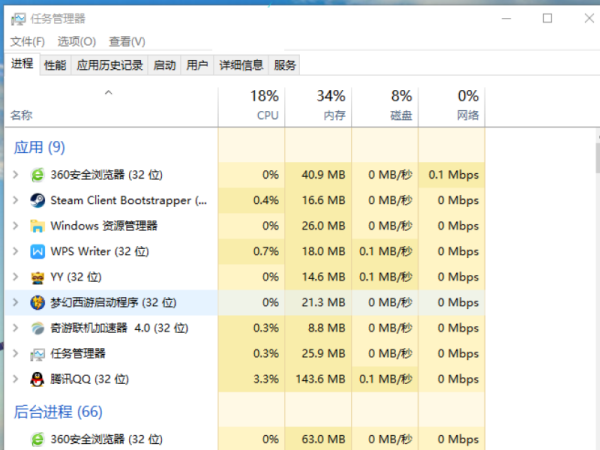Expand the YY (32 位) row

pyautogui.click(x=15, y=277)
